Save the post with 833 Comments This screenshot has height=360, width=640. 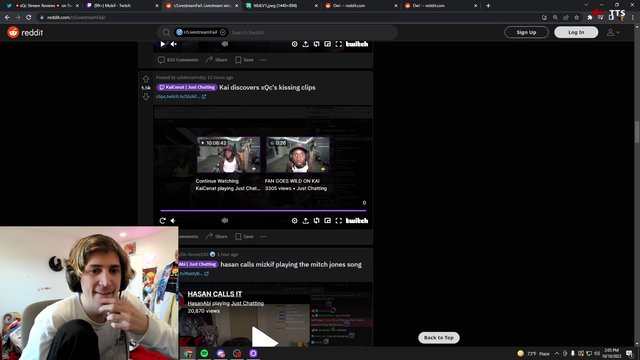pos(244,60)
